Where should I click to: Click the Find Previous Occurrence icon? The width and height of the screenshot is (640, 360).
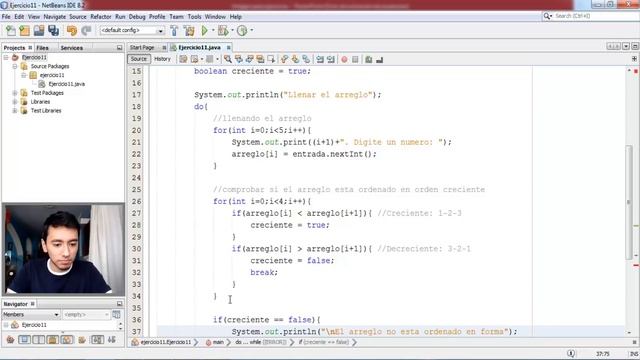(x=239, y=60)
